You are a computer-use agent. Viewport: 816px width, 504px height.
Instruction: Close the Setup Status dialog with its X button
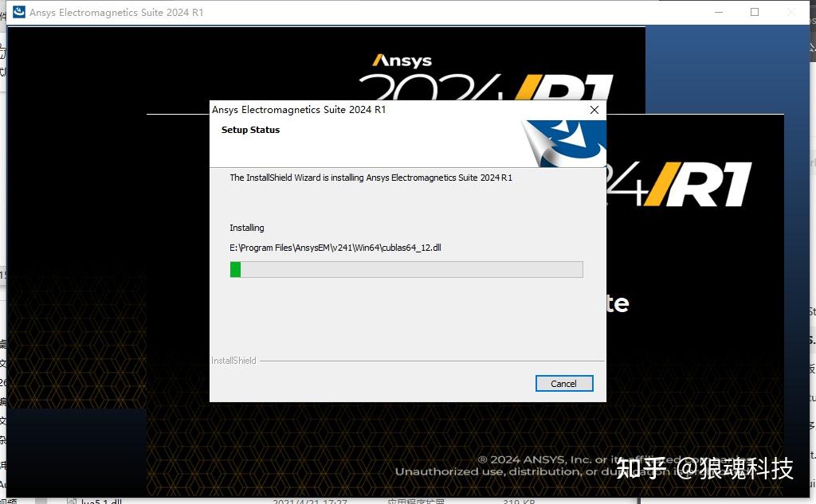[594, 110]
